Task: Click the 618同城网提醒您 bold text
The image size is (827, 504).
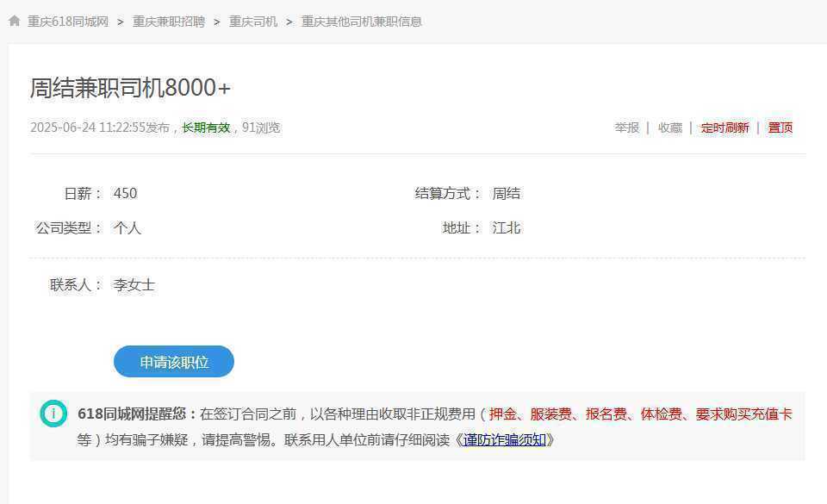Action: 137,414
